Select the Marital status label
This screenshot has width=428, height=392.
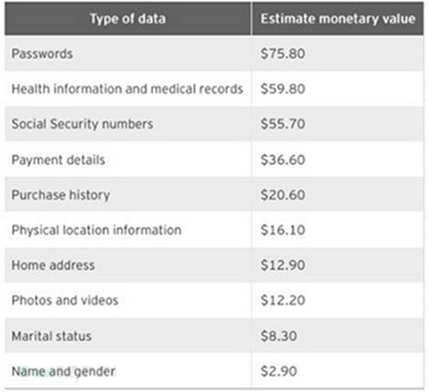coord(52,336)
